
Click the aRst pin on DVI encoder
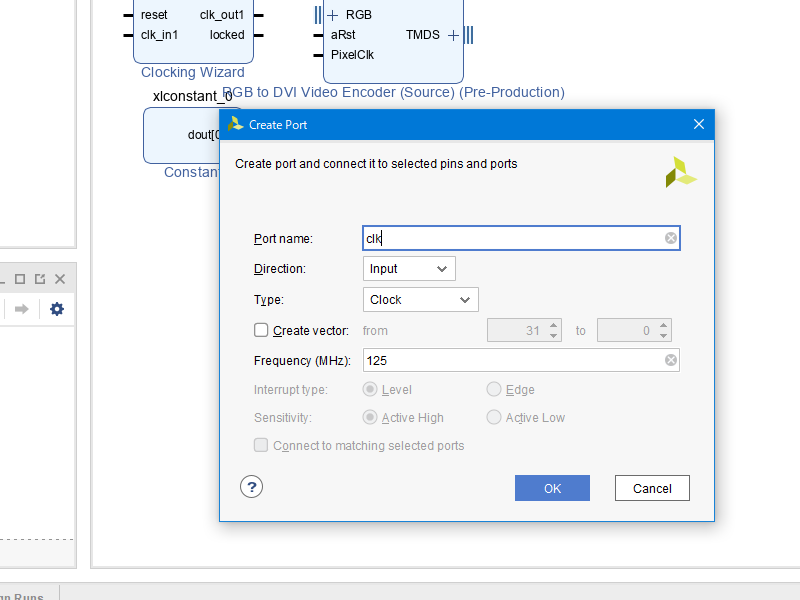coord(343,35)
